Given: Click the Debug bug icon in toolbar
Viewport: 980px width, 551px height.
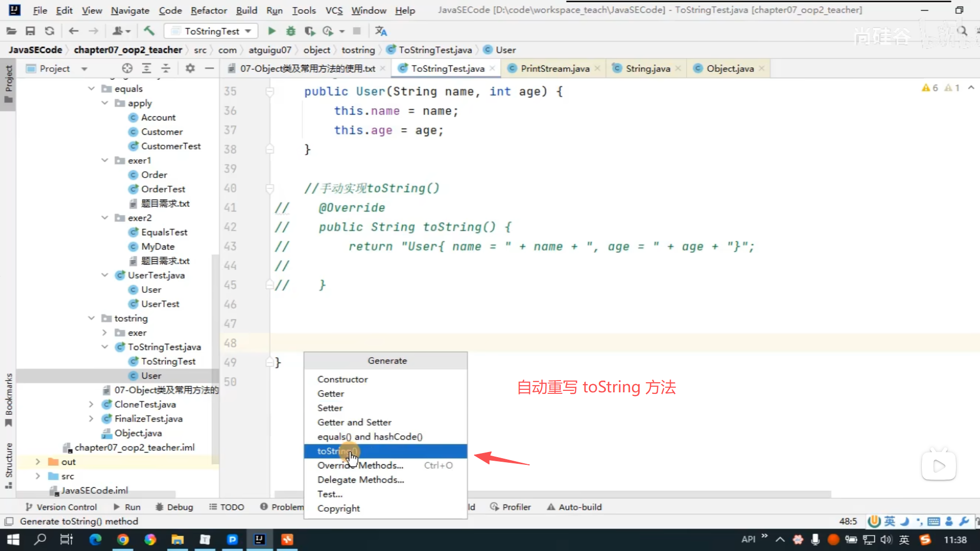Looking at the screenshot, I should pyautogui.click(x=290, y=31).
